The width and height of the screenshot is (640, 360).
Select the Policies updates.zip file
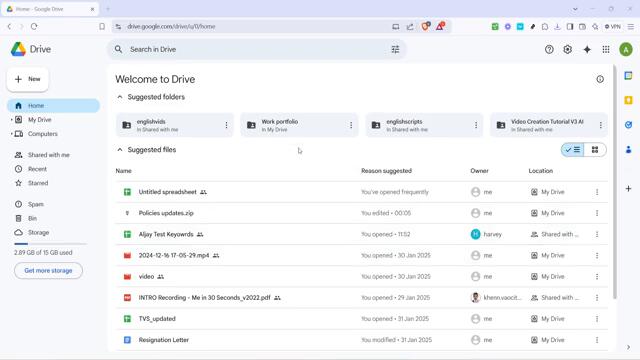click(362, 213)
